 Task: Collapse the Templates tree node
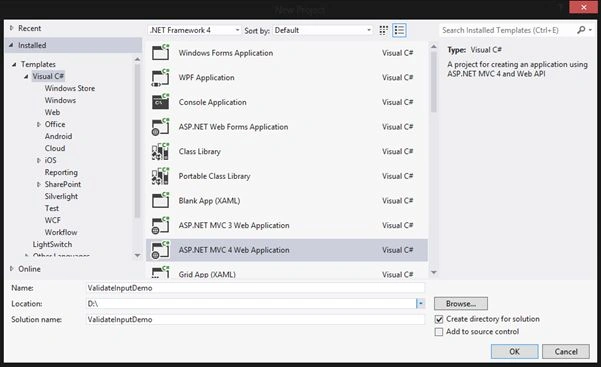pyautogui.click(x=14, y=64)
